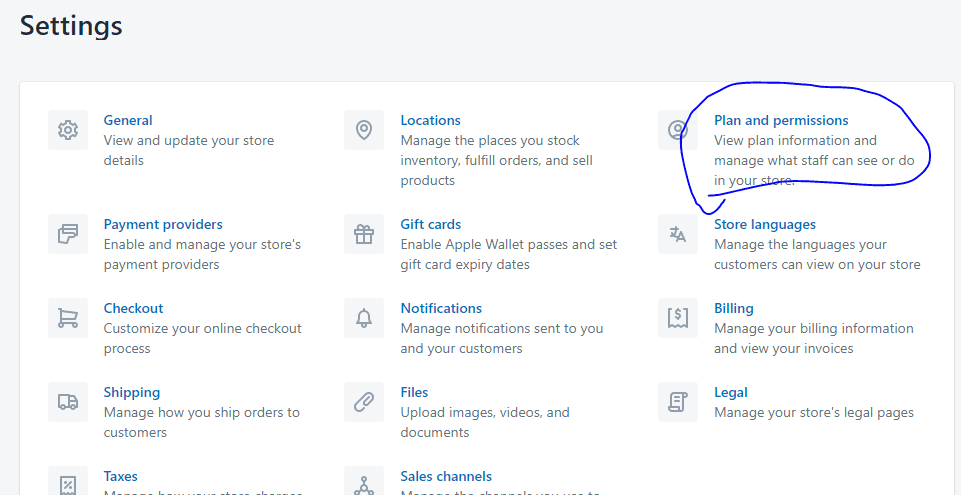Click the Payment providers cards icon
This screenshot has width=961, height=495.
coord(68,234)
